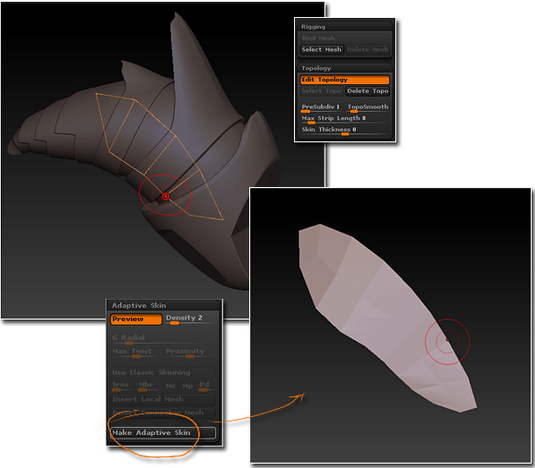Collapse the Rigging section header
Viewport: 535px width, 468px height.
[x=345, y=27]
